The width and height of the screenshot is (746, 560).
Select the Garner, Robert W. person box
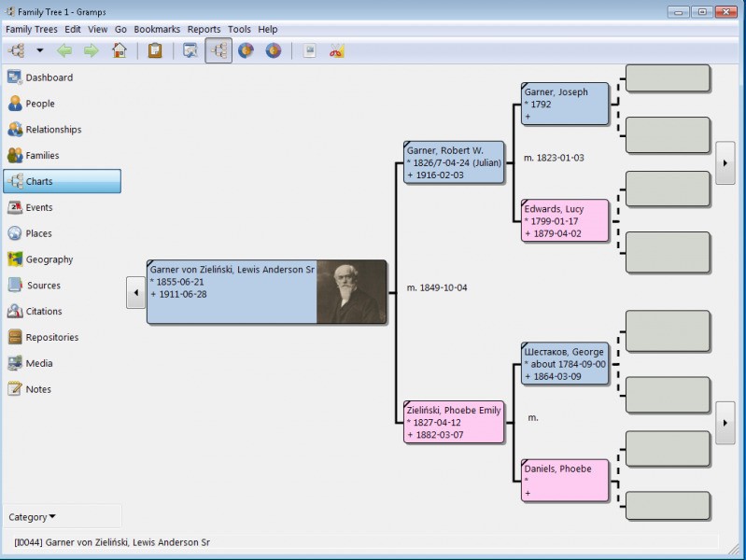(x=454, y=162)
